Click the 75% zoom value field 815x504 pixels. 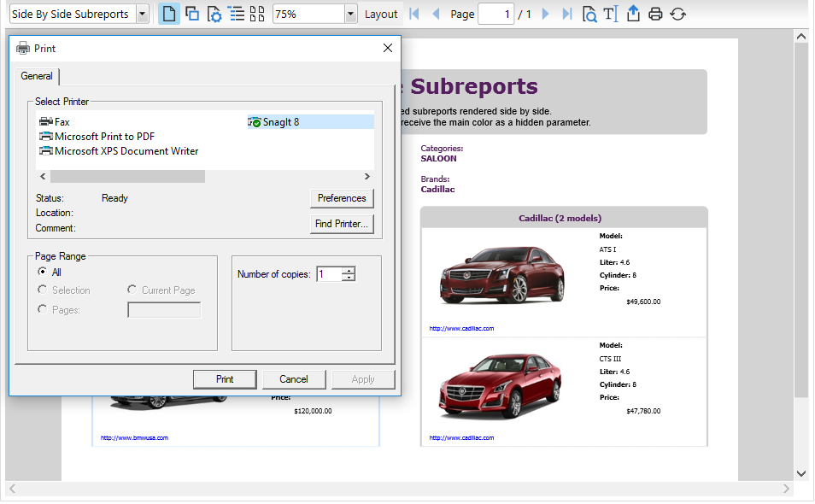[x=308, y=14]
